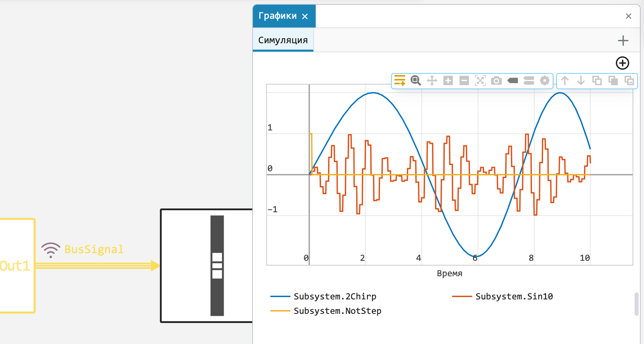Click the Время axis label

[449, 273]
